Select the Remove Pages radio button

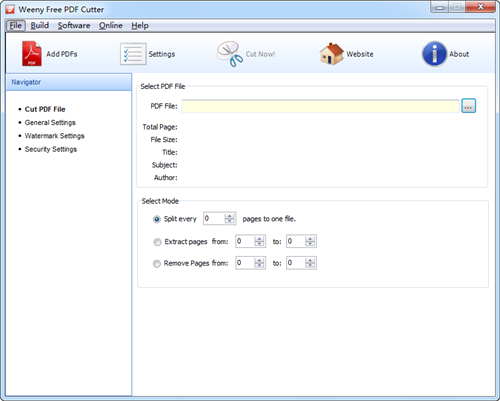157,264
